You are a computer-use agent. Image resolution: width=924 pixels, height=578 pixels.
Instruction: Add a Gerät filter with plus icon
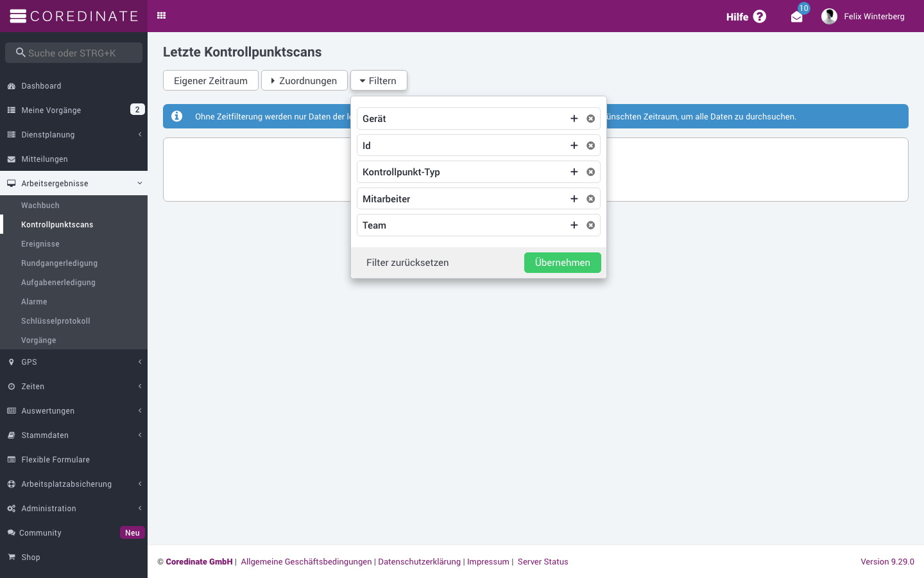574,119
